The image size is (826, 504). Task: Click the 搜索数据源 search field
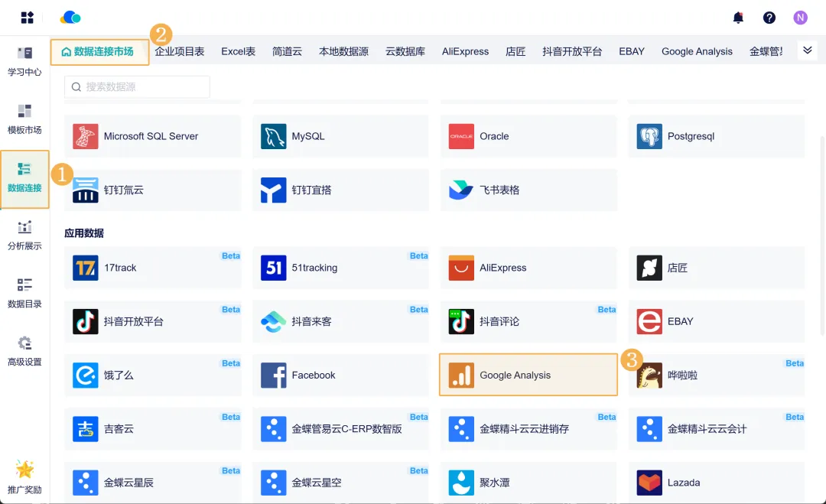click(x=138, y=87)
